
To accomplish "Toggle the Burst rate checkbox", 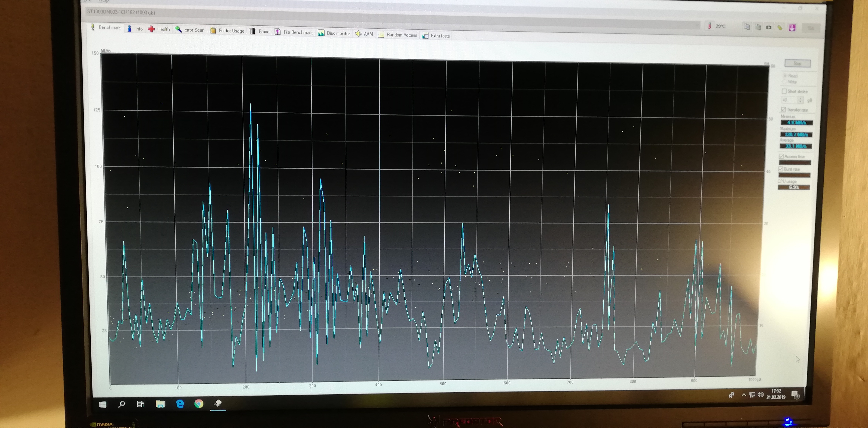I will (x=781, y=169).
